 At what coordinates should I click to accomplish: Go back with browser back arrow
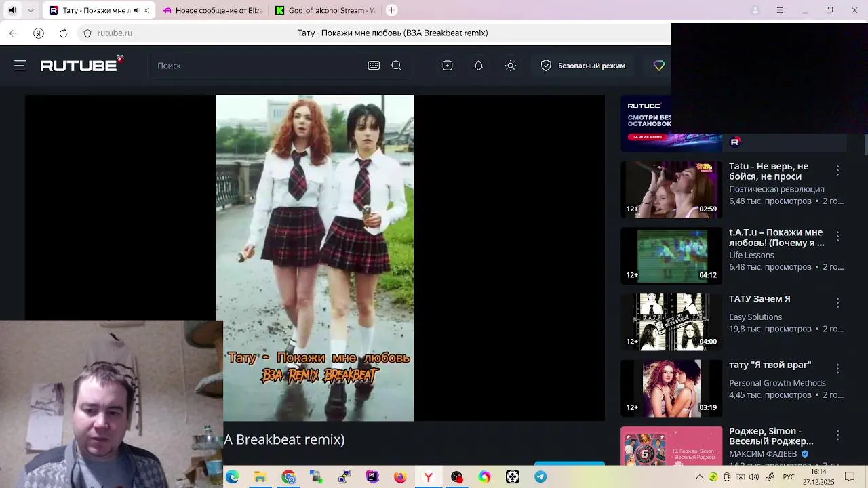[13, 33]
